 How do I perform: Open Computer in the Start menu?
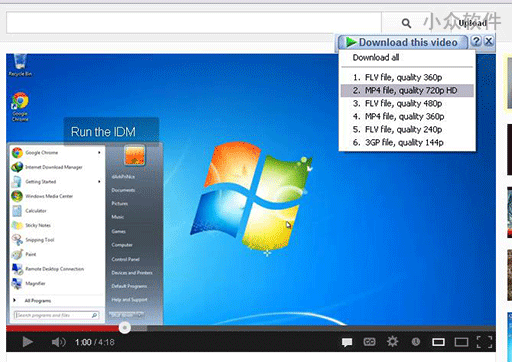(122, 245)
